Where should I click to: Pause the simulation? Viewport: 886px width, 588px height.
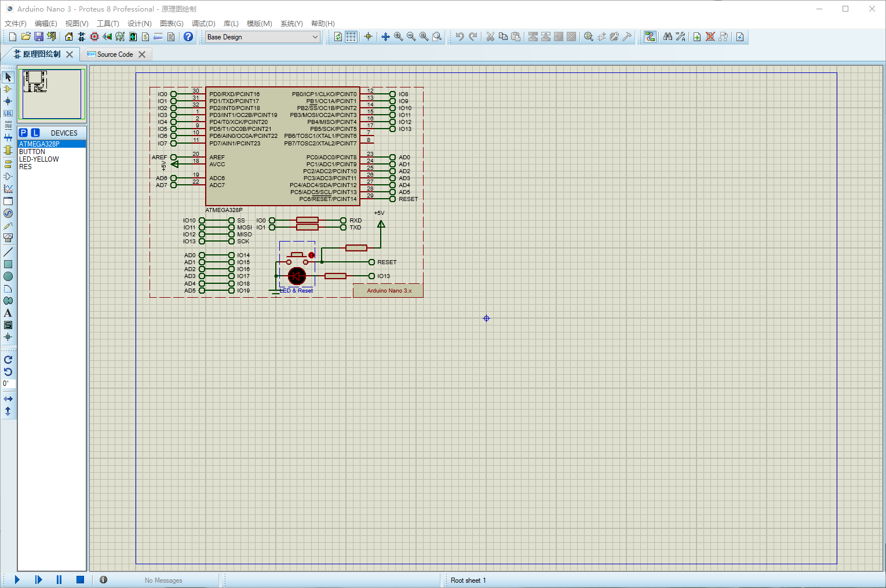[x=59, y=579]
